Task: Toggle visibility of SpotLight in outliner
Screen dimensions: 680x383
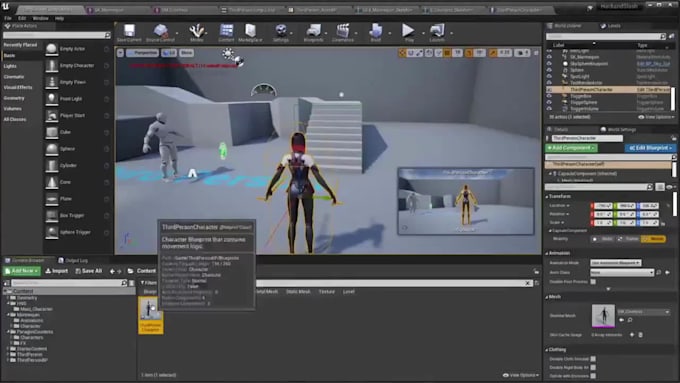Action: click(549, 76)
